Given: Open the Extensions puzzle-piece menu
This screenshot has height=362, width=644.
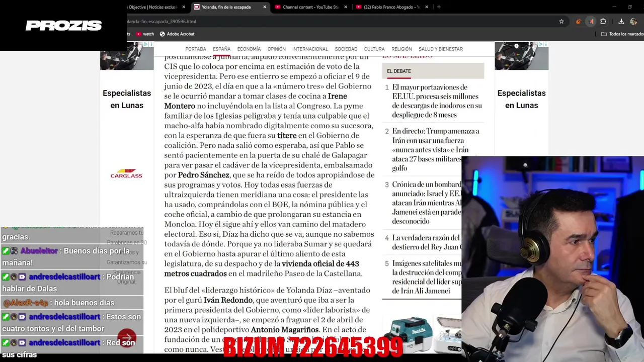Looking at the screenshot, I should pos(603,22).
